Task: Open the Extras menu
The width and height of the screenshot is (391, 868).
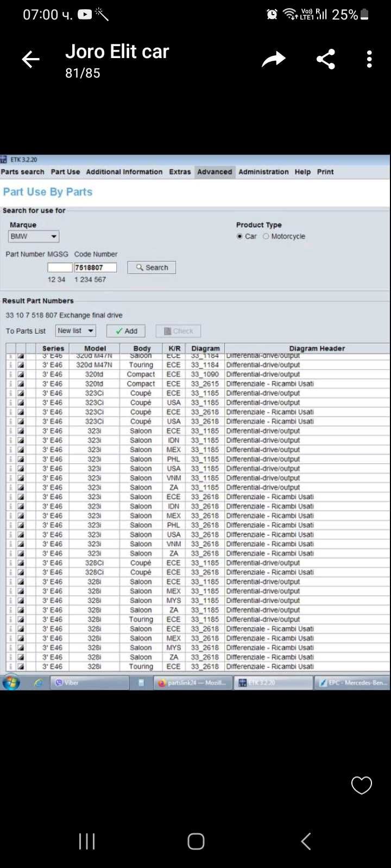Action: pos(180,172)
